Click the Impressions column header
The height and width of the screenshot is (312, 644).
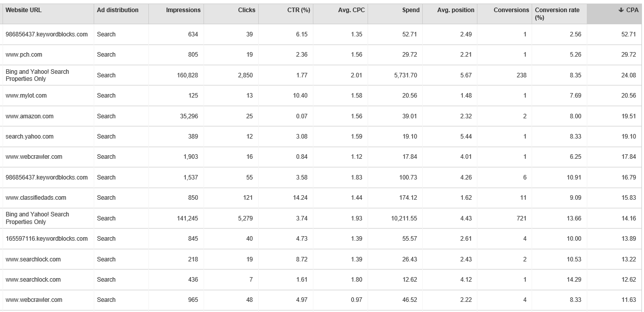coord(183,10)
